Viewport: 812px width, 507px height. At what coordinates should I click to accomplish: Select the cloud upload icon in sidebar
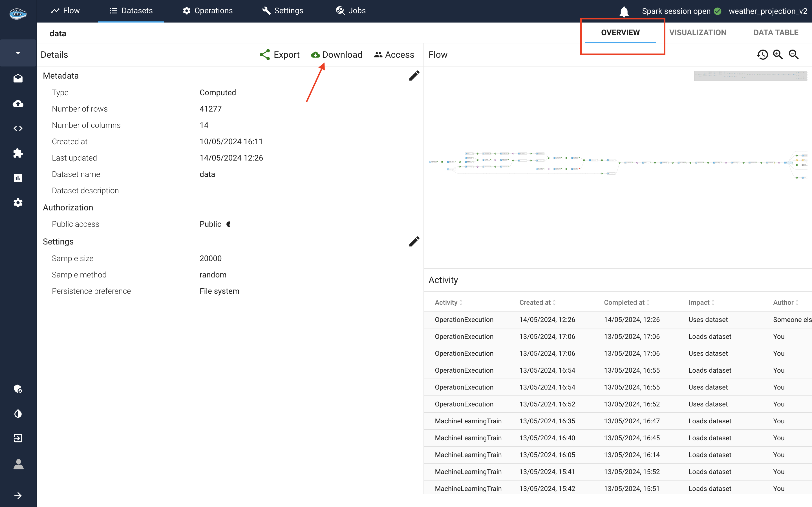pos(18,104)
